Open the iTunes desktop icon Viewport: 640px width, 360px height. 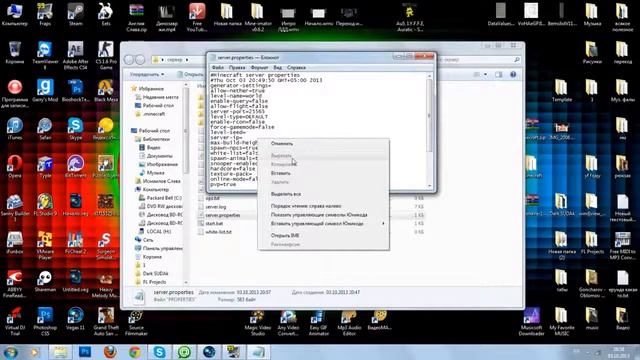click(x=15, y=129)
